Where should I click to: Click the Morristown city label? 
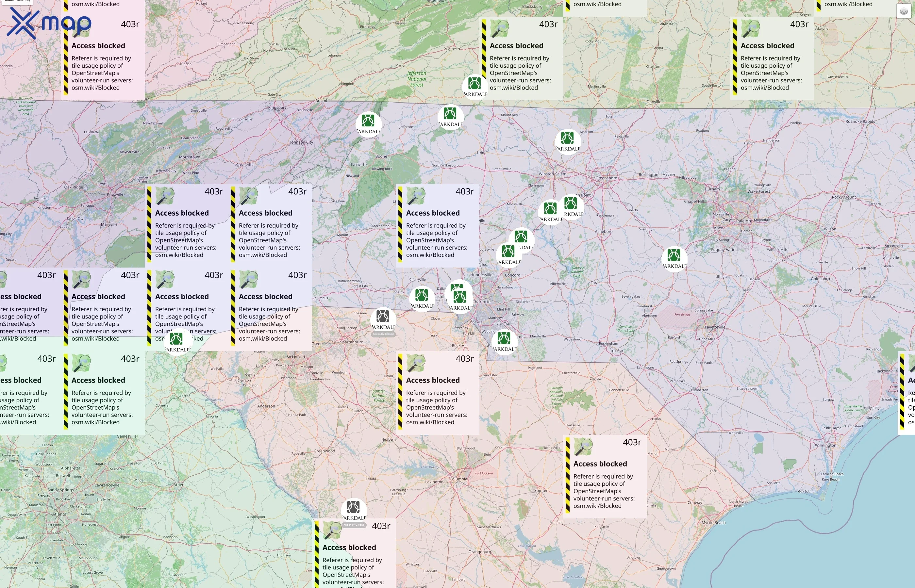point(190,157)
